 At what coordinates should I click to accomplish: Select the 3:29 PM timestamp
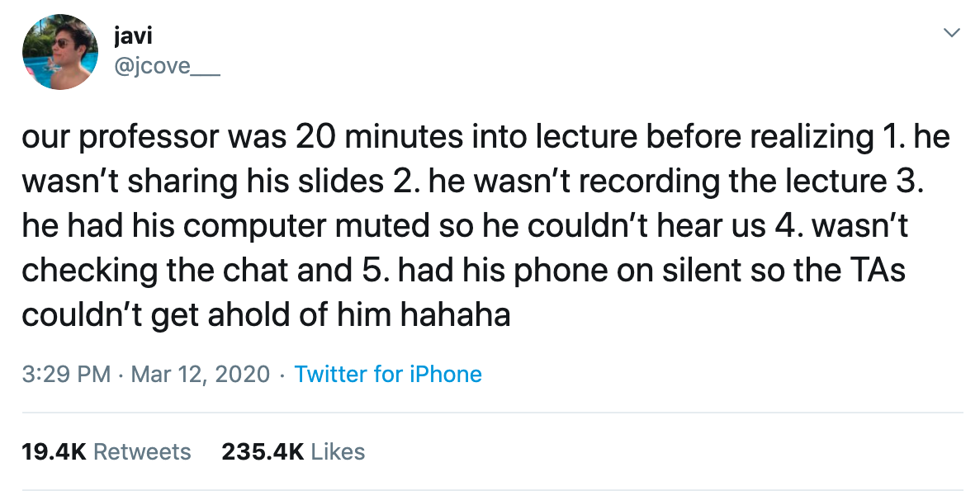[x=66, y=374]
